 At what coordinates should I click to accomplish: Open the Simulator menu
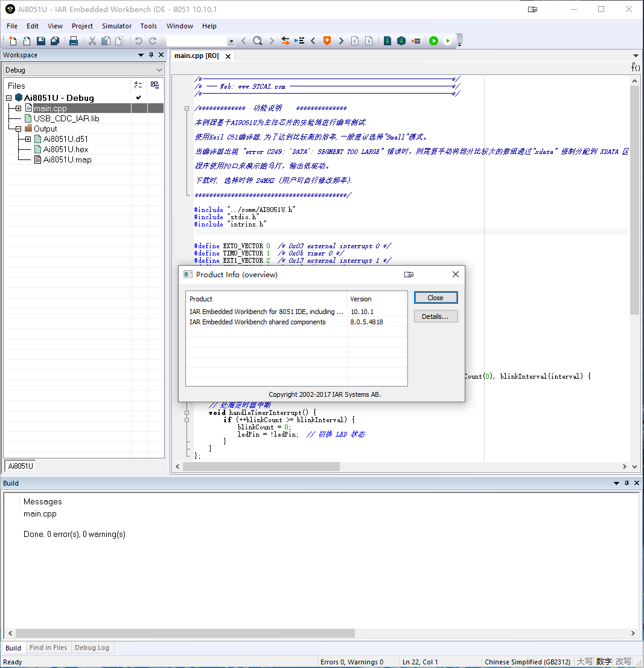tap(116, 26)
